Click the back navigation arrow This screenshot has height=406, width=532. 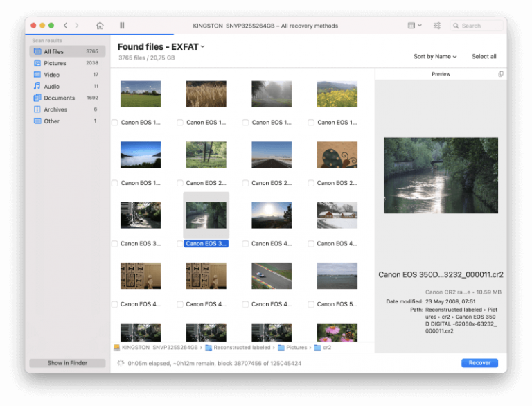tap(65, 26)
